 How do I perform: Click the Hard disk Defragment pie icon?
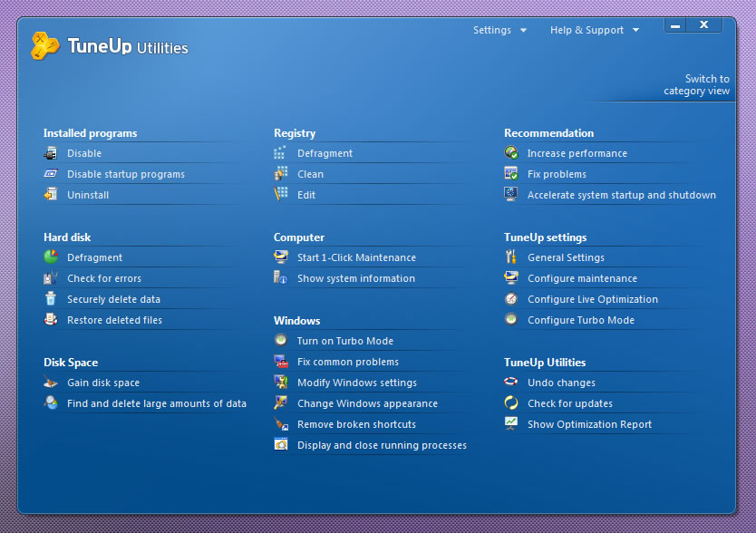coord(51,257)
